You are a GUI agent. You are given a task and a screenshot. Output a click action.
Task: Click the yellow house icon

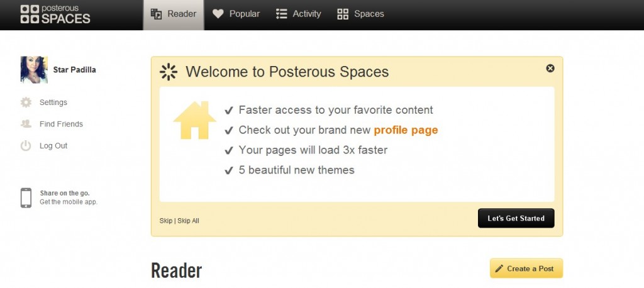tap(194, 120)
